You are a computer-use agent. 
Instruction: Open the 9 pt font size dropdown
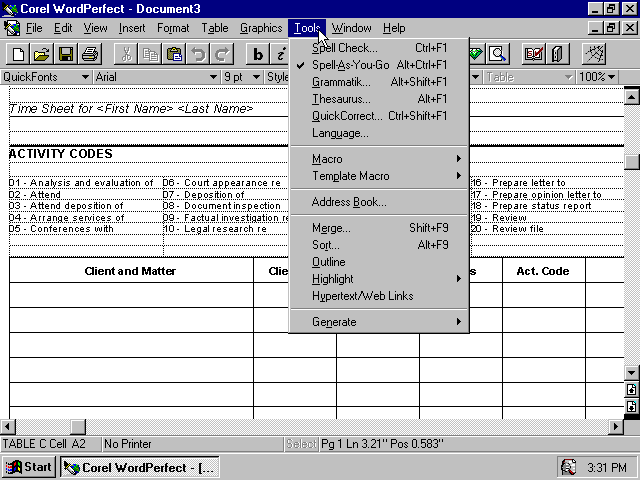pyautogui.click(x=256, y=77)
